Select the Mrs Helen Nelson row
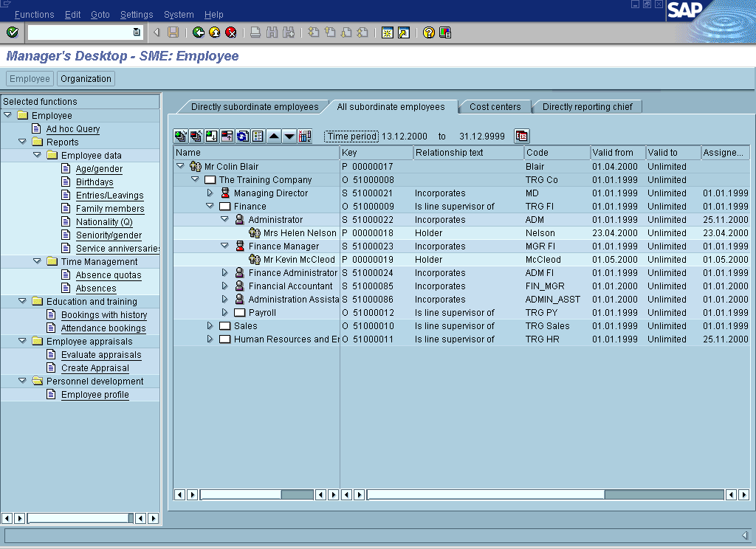This screenshot has width=756, height=549. tap(461, 232)
